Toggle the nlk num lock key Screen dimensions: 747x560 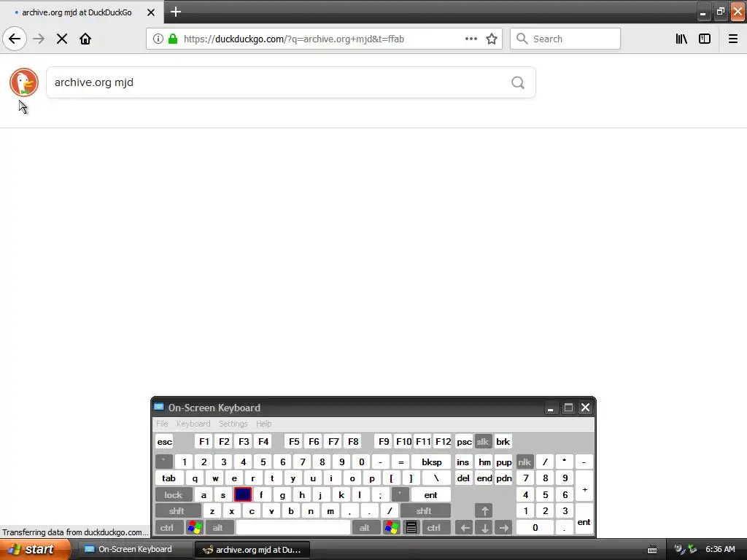pos(525,462)
